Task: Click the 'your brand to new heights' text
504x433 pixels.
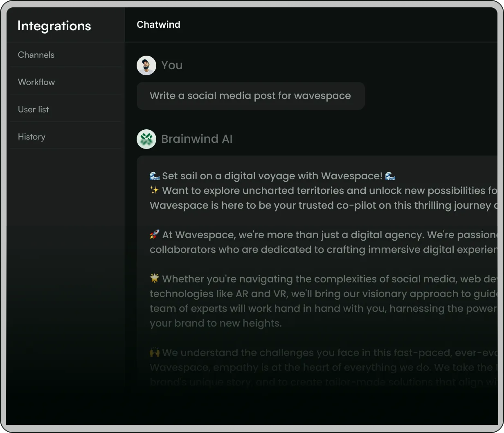Action: point(216,323)
